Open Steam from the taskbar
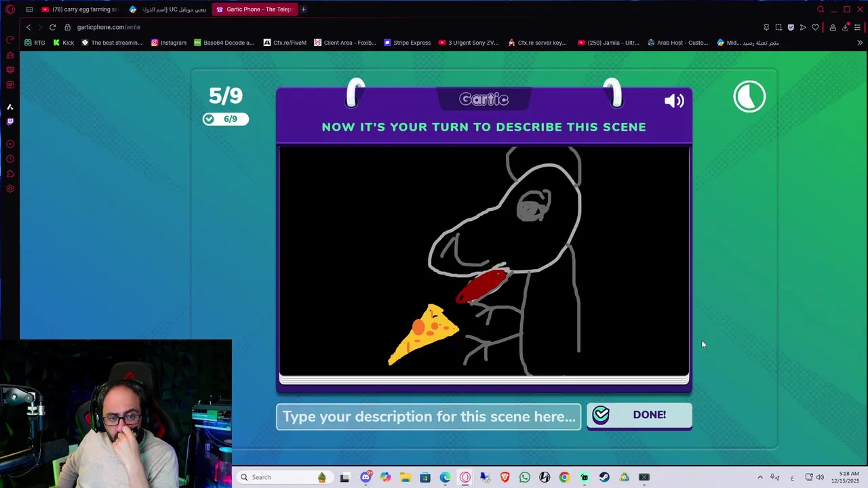The image size is (868, 488). [x=604, y=477]
